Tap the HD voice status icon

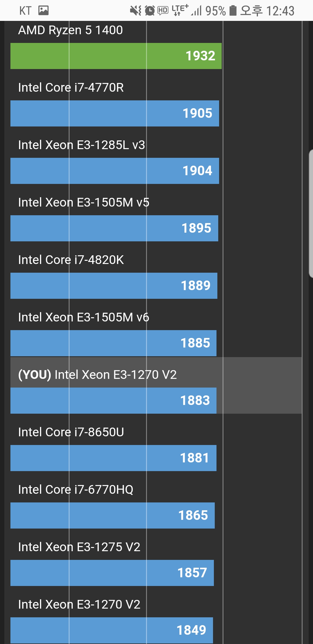(163, 11)
